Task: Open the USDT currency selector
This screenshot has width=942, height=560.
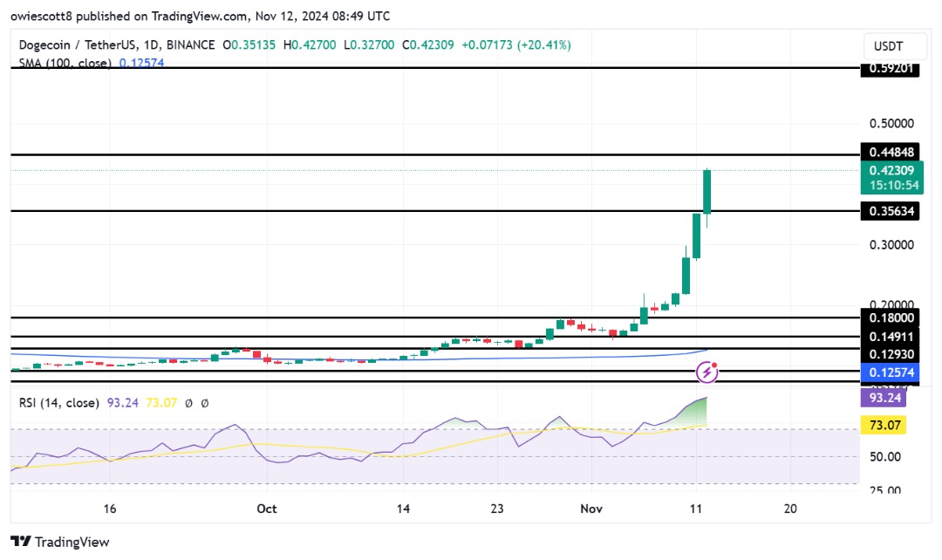Action: (x=889, y=46)
